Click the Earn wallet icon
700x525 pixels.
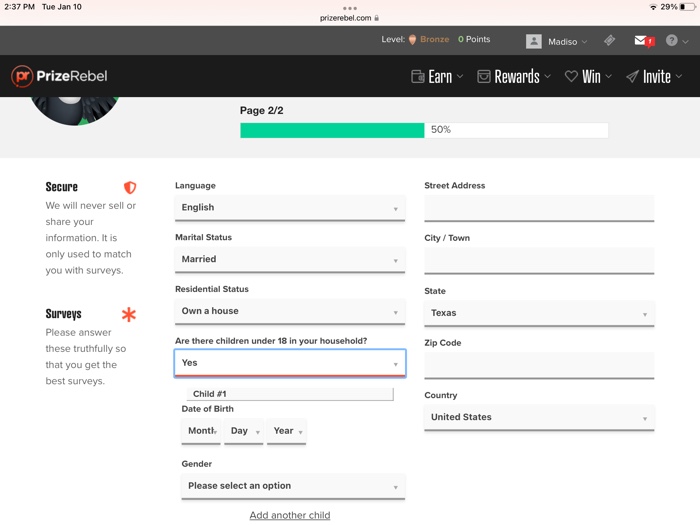417,77
